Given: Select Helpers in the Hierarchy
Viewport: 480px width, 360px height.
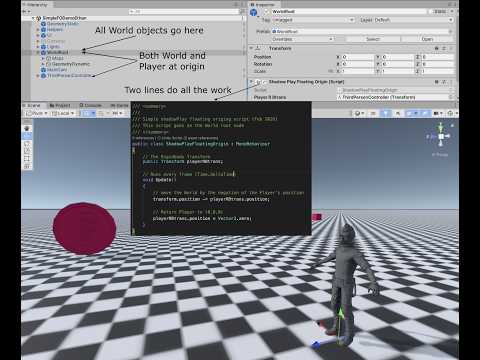Looking at the screenshot, I should (55, 29).
